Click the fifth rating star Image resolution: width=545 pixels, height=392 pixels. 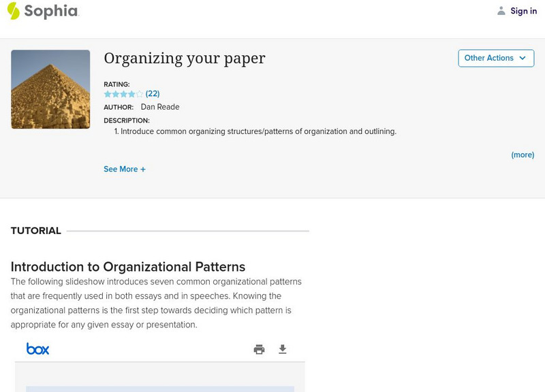pos(140,94)
